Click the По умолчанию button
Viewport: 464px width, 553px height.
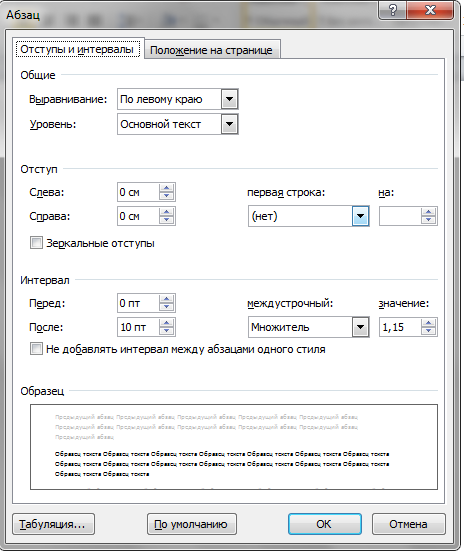point(191,524)
